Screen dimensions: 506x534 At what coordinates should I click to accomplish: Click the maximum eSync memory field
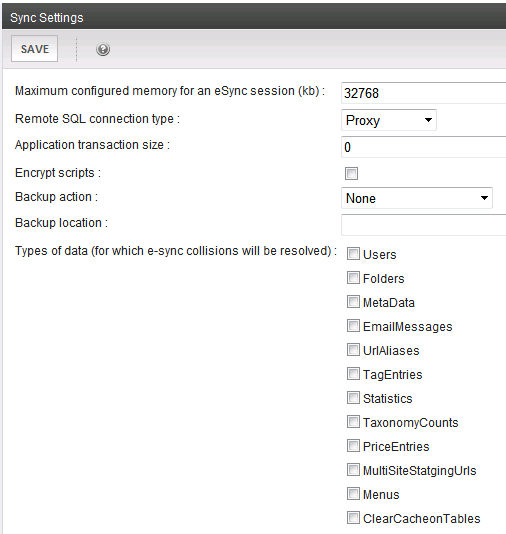coord(424,93)
